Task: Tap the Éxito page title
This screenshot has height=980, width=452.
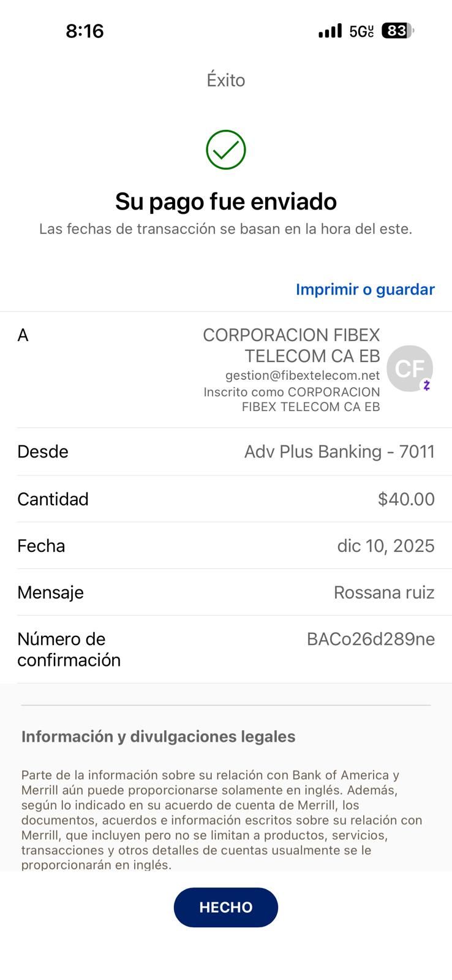Action: (225, 80)
